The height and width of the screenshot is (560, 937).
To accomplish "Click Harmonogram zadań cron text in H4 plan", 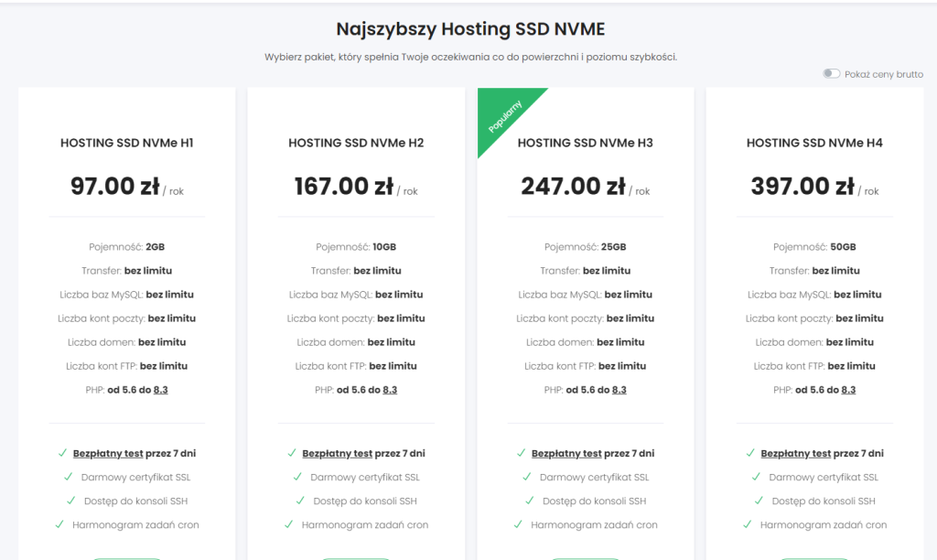I will (824, 524).
